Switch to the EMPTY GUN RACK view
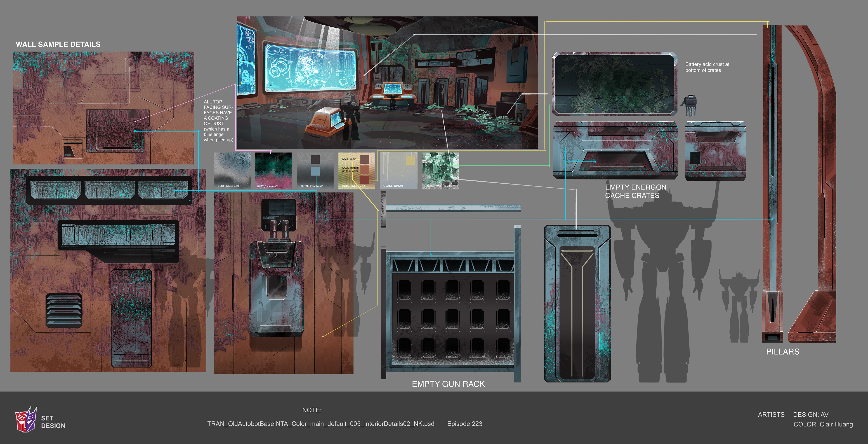The width and height of the screenshot is (868, 444). click(x=448, y=384)
